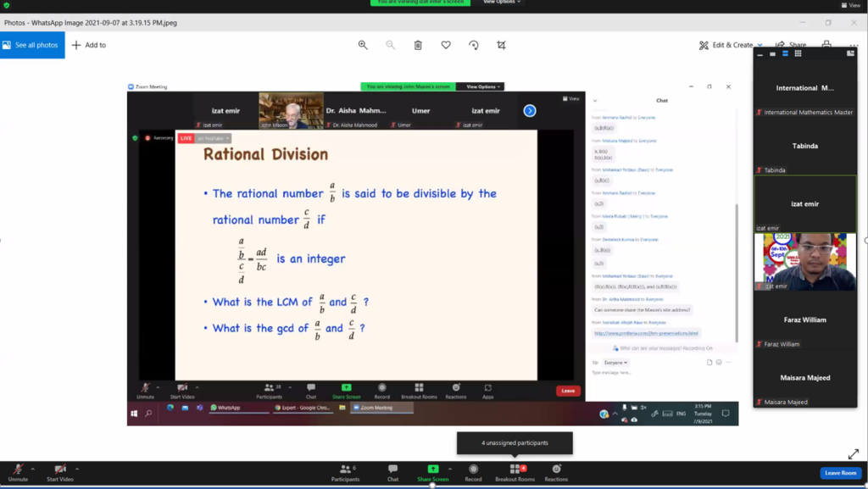Rotate the image using rotate icon
The width and height of the screenshot is (868, 489).
click(473, 45)
